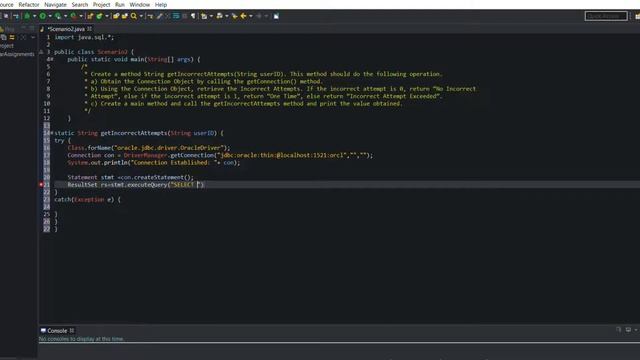
Task: Open the Help menu
Action: [161, 4]
